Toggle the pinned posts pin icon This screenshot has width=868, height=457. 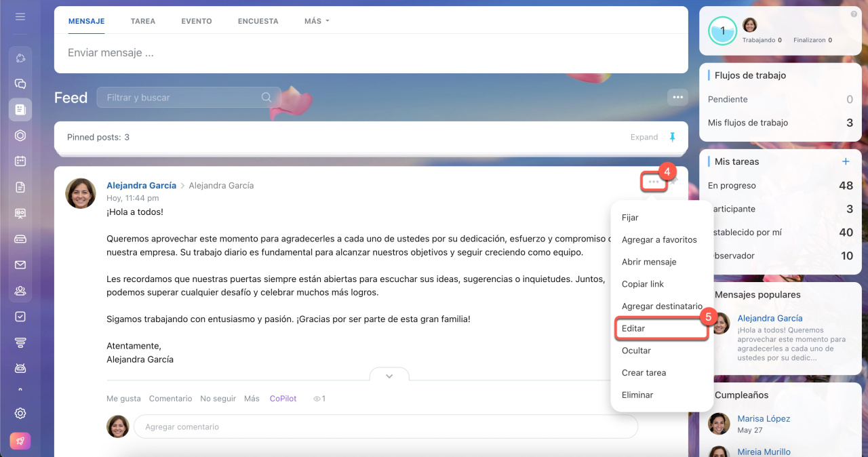click(x=673, y=137)
